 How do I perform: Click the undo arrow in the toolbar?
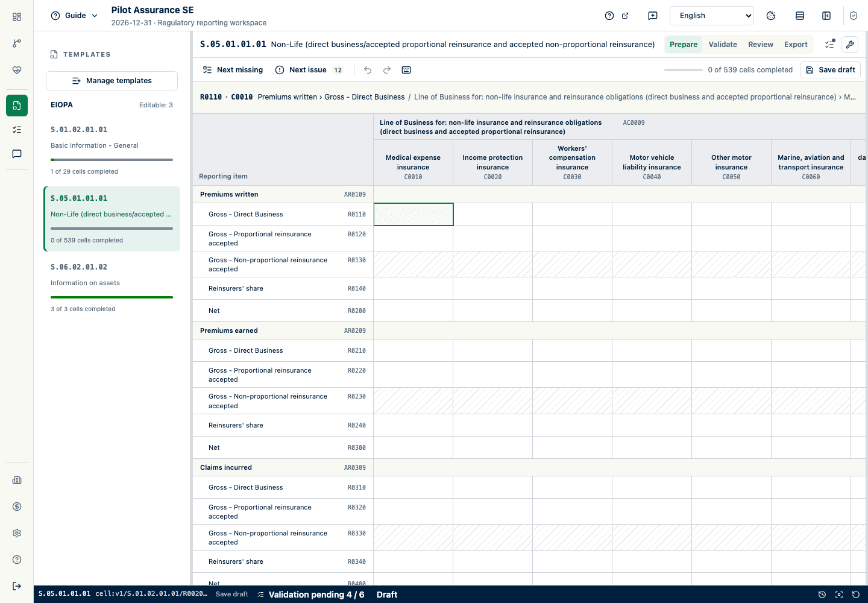coord(368,70)
